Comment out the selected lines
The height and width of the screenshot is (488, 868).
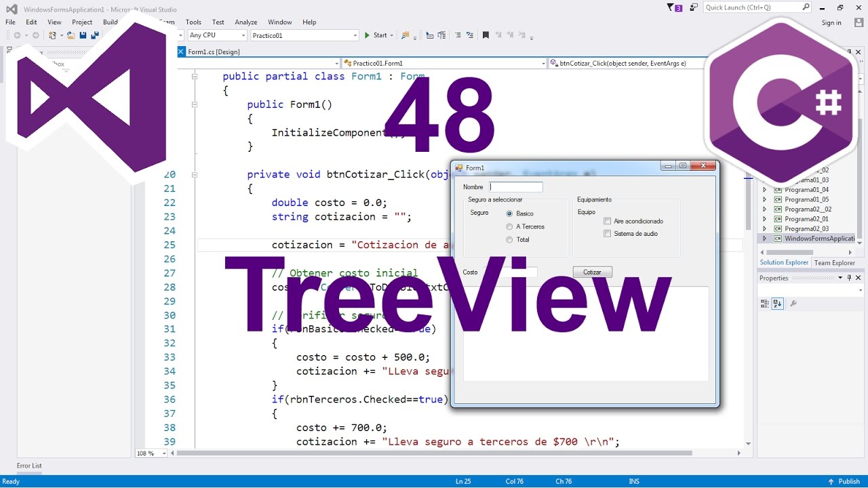point(458,35)
